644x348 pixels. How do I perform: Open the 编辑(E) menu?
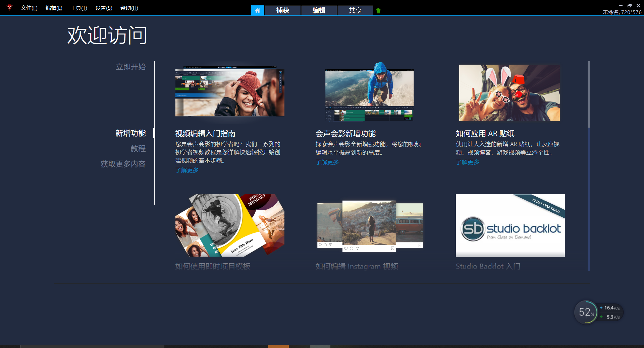coord(54,8)
